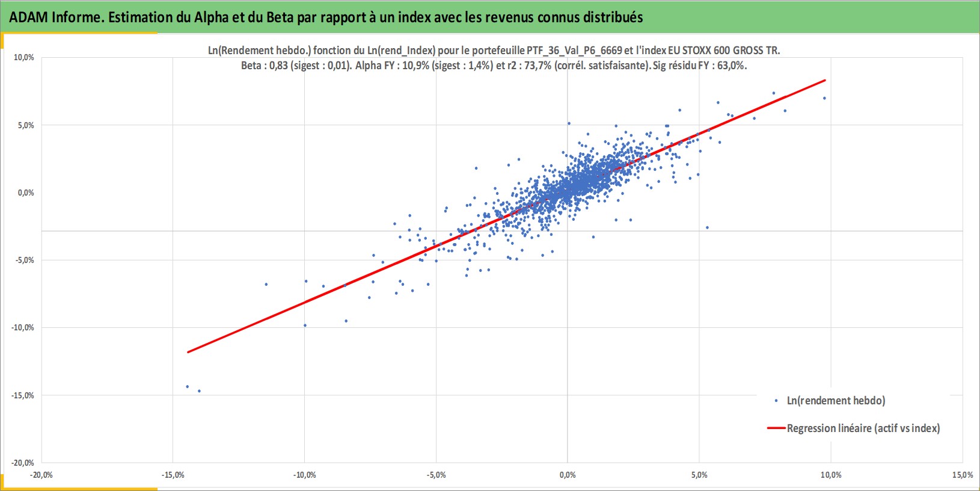The height and width of the screenshot is (491, 980).
Task: Select the blue dot legend marker
Action: pos(776,401)
